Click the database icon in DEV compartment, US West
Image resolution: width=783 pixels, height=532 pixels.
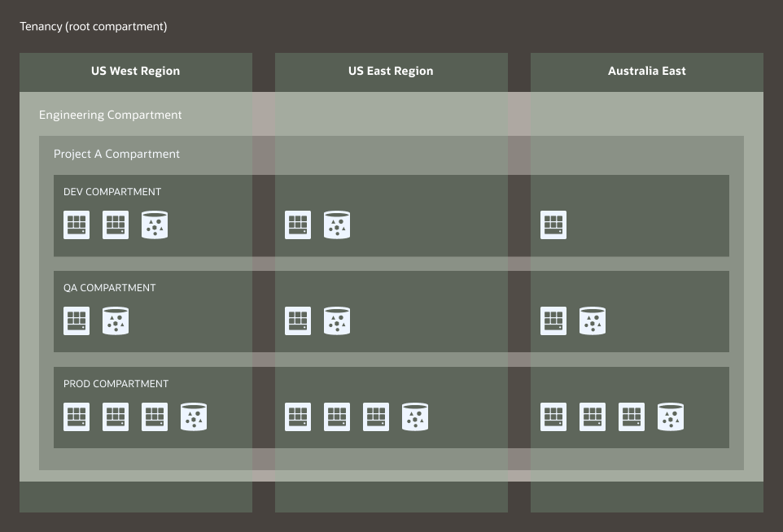click(x=155, y=225)
